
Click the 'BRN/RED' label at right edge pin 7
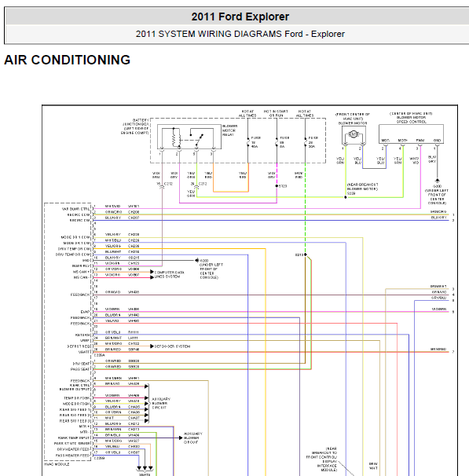point(438,349)
